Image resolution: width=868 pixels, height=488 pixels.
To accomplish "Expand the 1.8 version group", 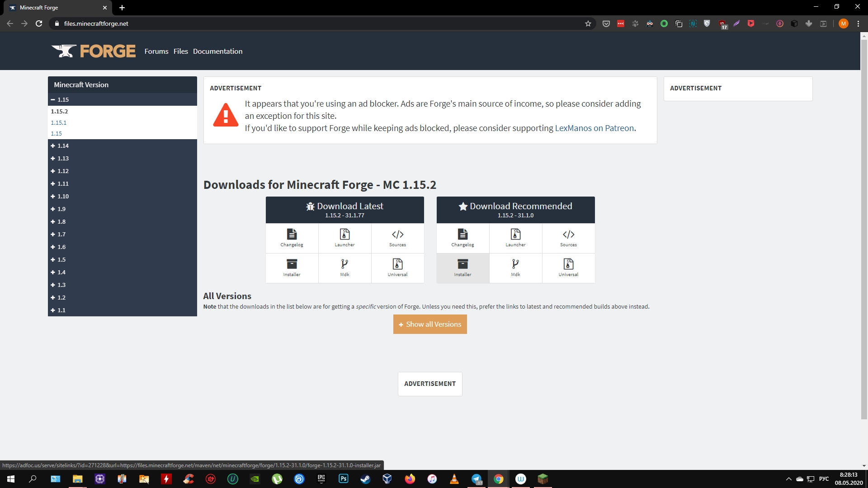I will pos(123,221).
